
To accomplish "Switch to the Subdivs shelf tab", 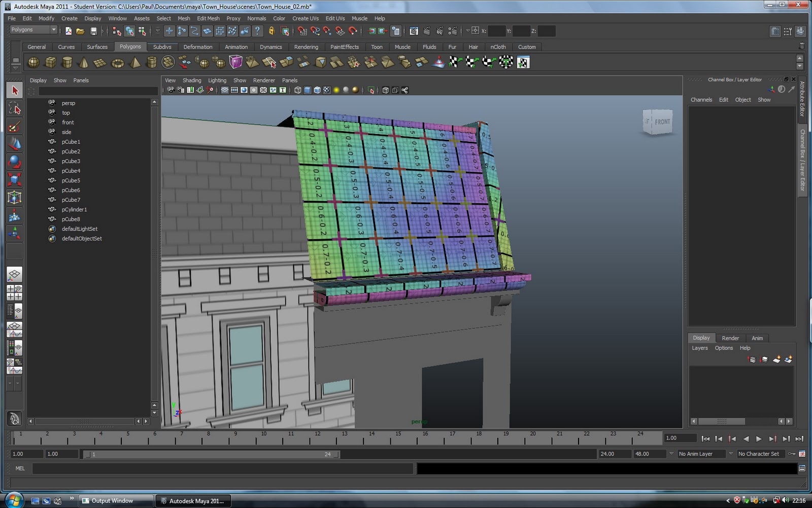I will click(162, 47).
